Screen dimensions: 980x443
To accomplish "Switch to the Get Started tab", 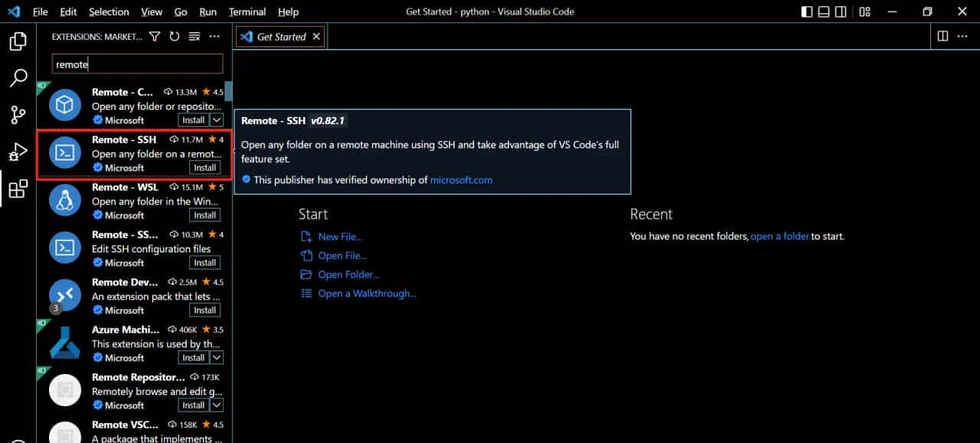I will click(279, 36).
